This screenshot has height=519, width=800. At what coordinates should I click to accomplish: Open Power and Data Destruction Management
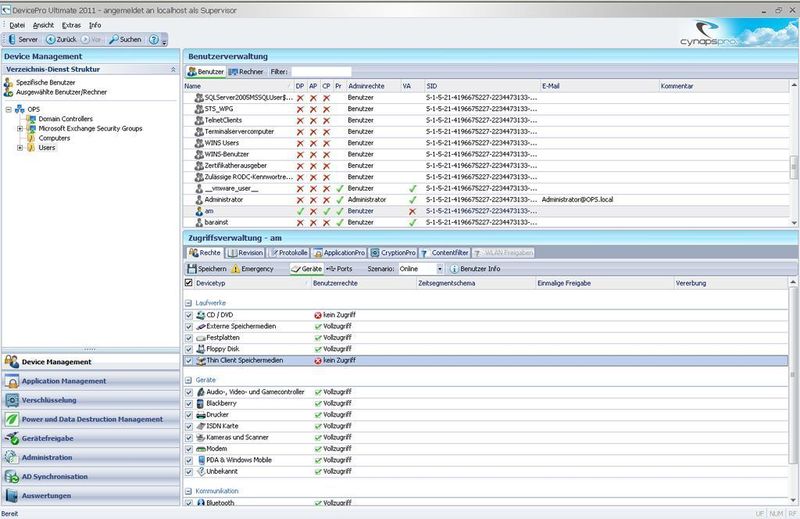click(91, 419)
